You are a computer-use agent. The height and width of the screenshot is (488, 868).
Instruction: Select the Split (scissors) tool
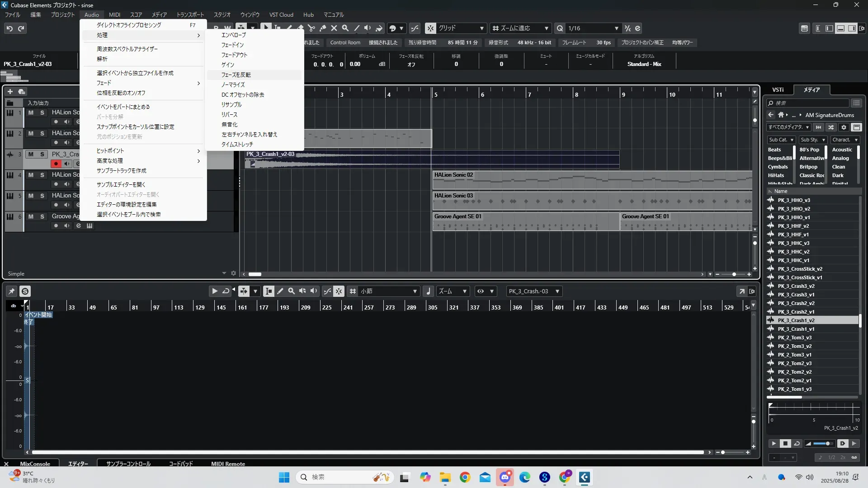[x=311, y=28]
